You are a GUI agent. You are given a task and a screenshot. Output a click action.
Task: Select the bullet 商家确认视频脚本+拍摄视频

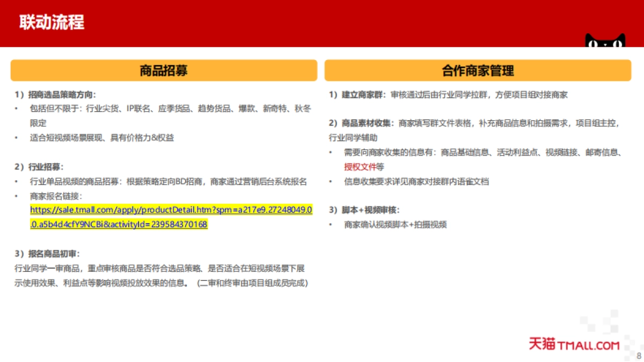click(x=395, y=225)
